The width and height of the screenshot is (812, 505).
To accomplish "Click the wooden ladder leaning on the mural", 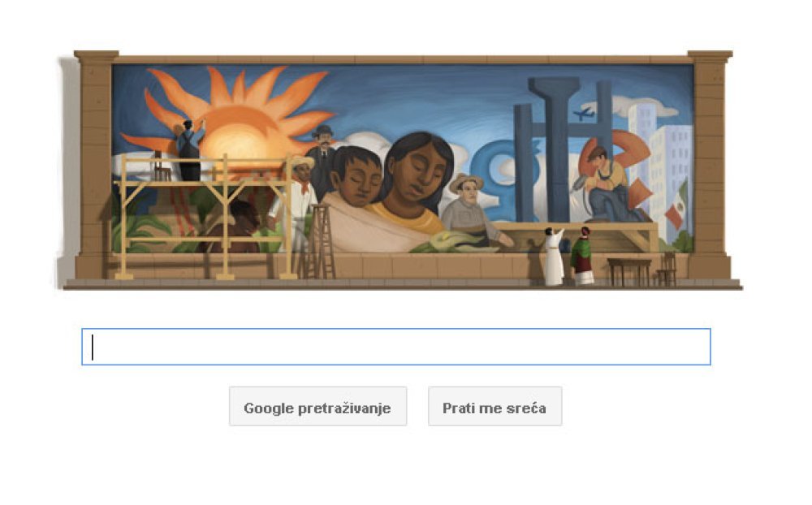I will pos(319,241).
